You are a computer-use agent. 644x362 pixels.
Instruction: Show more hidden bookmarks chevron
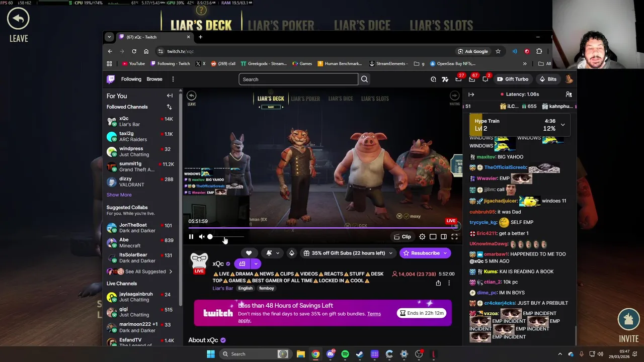click(525, 64)
